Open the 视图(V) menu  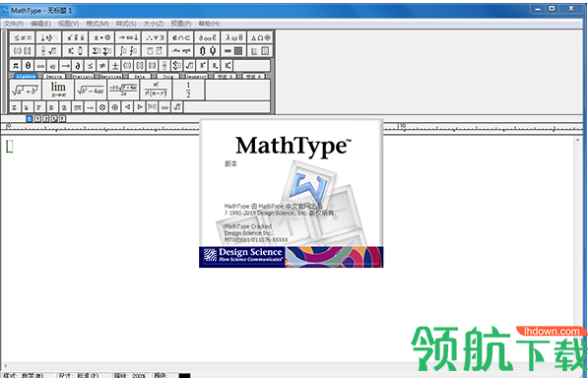pyautogui.click(x=68, y=24)
